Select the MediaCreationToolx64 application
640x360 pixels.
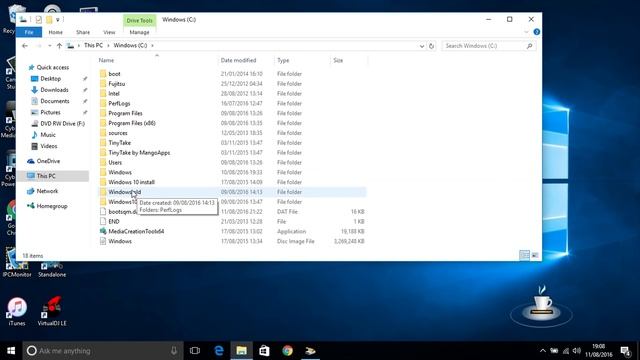point(136,231)
